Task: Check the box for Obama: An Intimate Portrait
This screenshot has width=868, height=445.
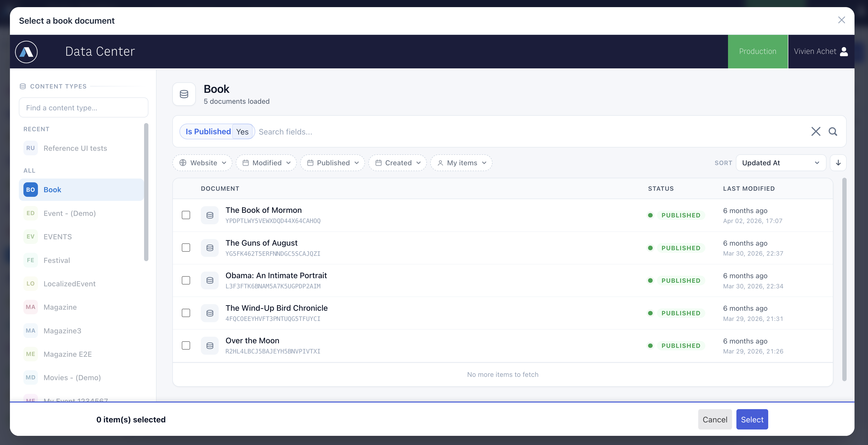Action: click(186, 280)
